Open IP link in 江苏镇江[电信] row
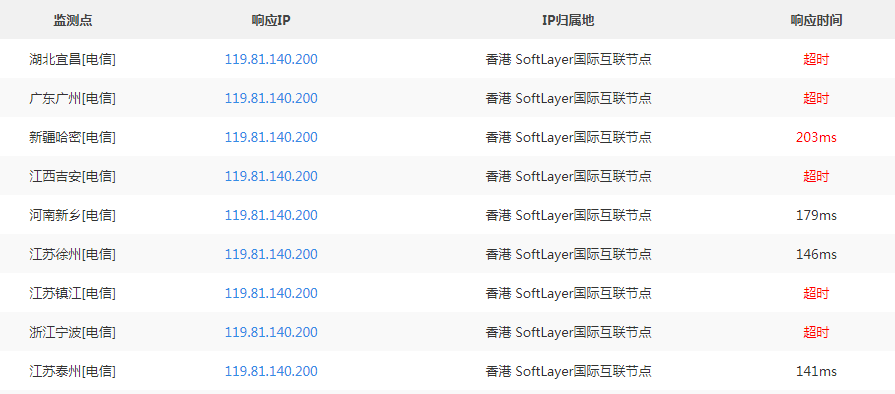The height and width of the screenshot is (394, 895). click(x=271, y=293)
